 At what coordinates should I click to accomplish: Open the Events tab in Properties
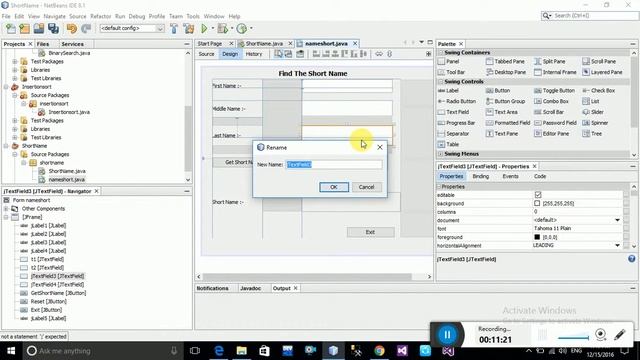(x=510, y=176)
